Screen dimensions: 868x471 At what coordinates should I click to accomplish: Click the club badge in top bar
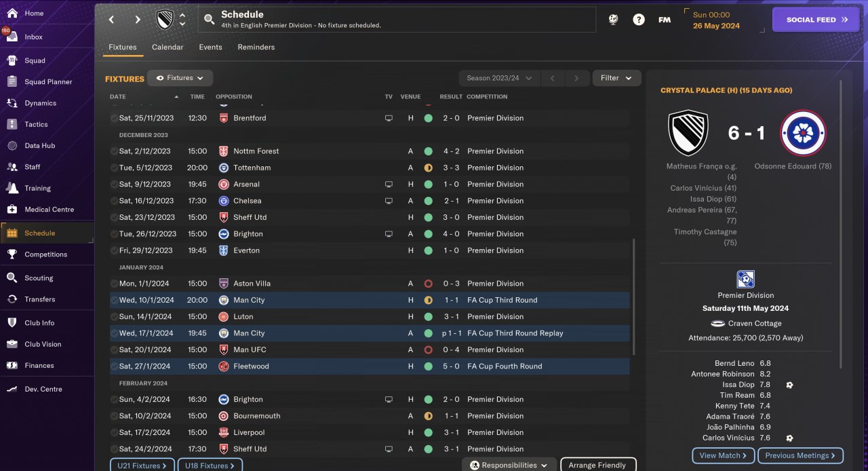[x=165, y=20]
